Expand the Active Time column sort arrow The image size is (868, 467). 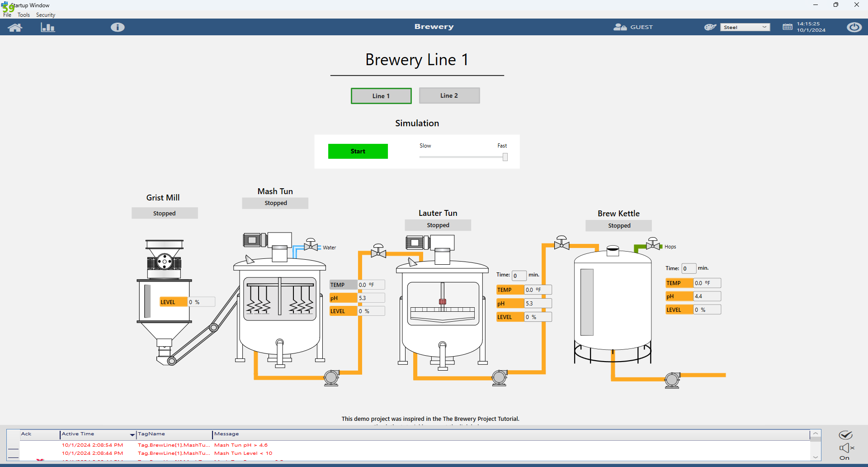pyautogui.click(x=132, y=435)
